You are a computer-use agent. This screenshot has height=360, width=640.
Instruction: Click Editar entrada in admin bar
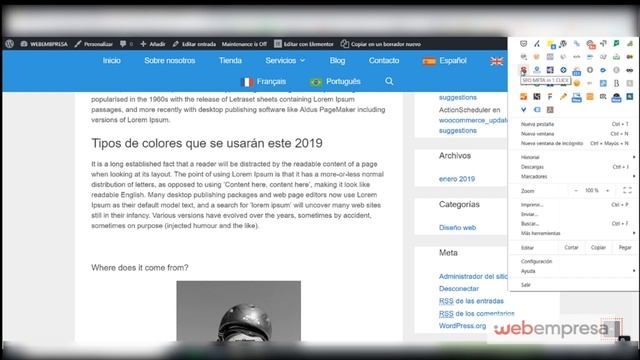[194, 44]
